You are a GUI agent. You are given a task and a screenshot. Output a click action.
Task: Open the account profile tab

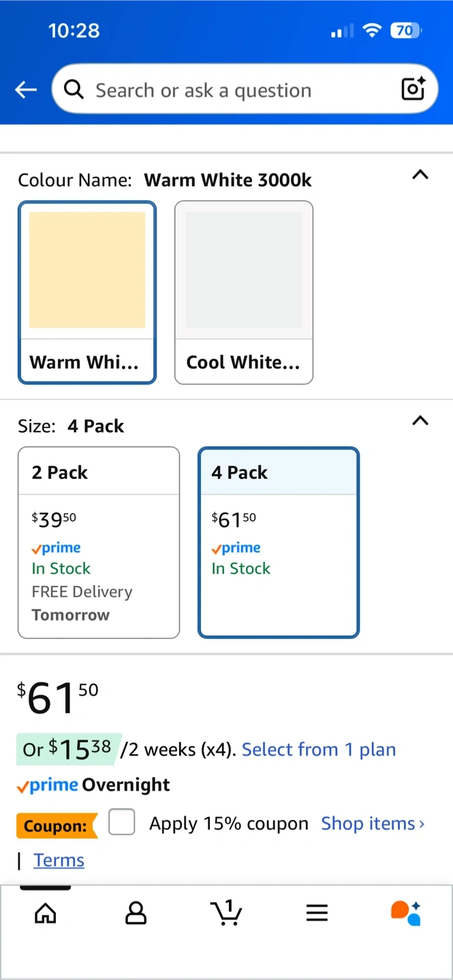(x=136, y=913)
